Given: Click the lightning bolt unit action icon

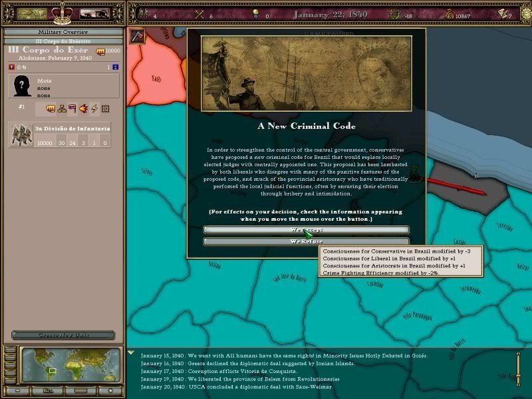Looking at the screenshot, I should pyautogui.click(x=94, y=108).
